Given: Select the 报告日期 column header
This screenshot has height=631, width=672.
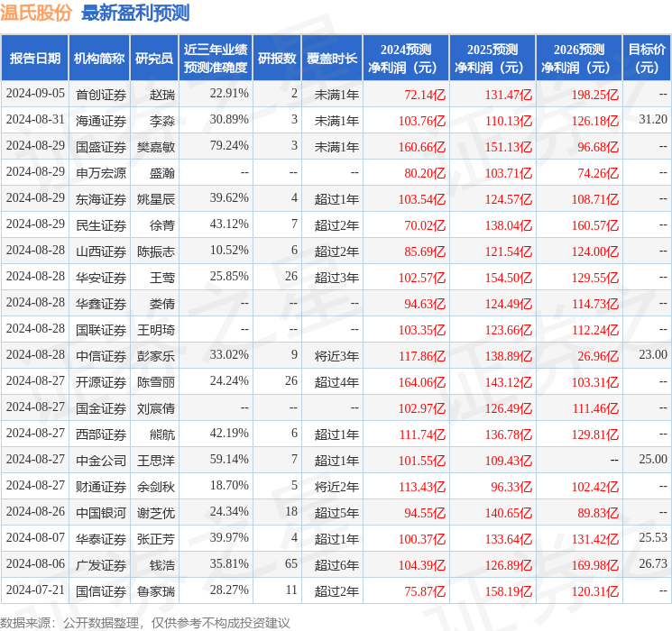Looking at the screenshot, I should (x=34, y=59).
